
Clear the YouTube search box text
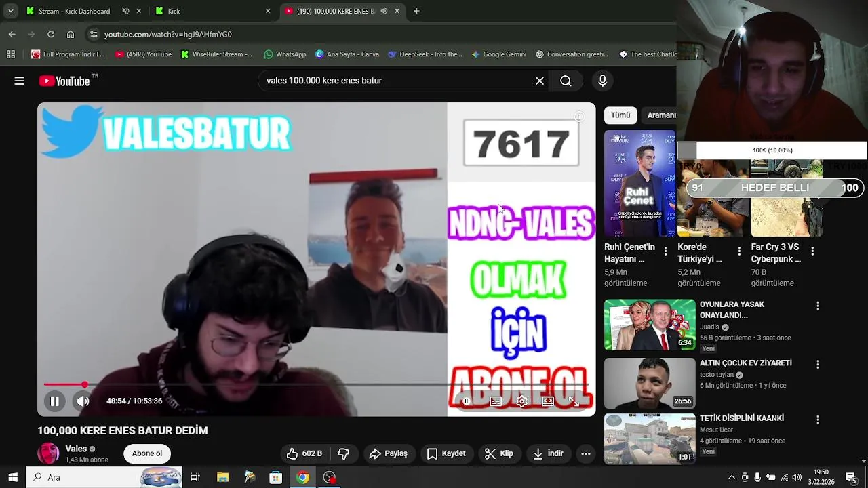[540, 81]
